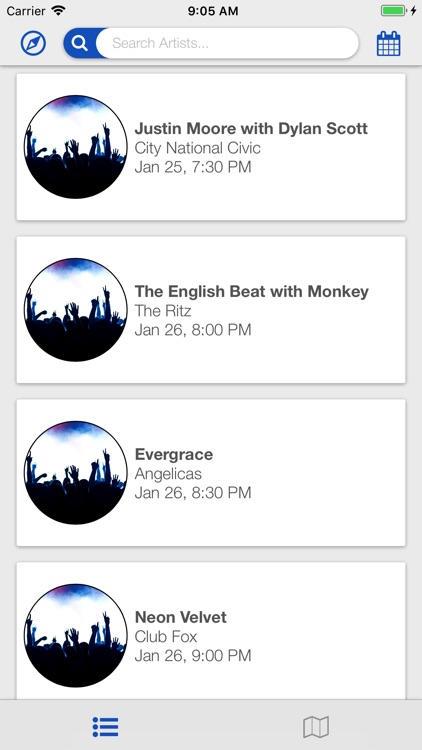Tap the Justin Moore concert crowd thumbnail
The image size is (422, 750).
(76, 147)
